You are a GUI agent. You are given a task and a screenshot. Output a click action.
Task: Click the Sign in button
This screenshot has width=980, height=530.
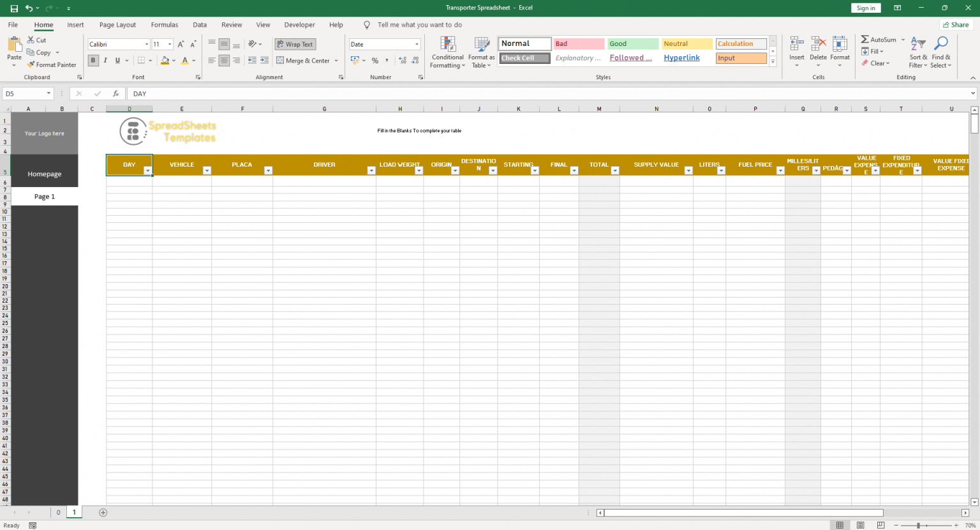click(866, 8)
